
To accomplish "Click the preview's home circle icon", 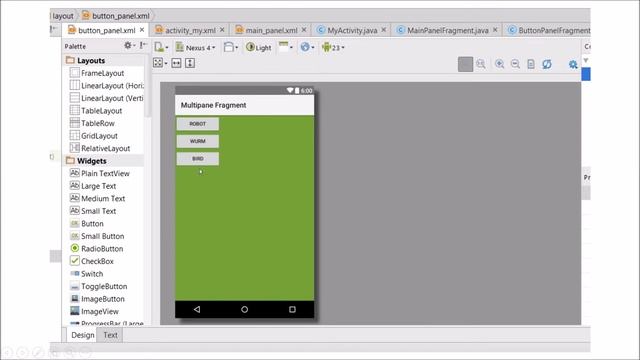I will 244,309.
